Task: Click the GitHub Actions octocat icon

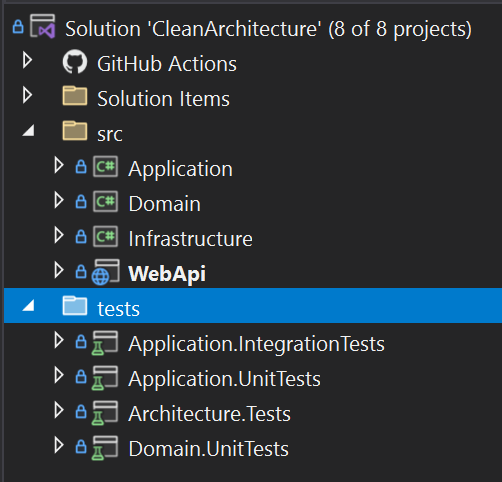Action: pos(75,62)
